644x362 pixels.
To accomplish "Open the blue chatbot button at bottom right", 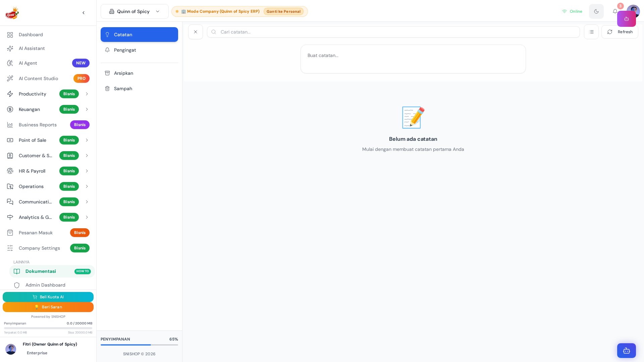I will [627, 351].
